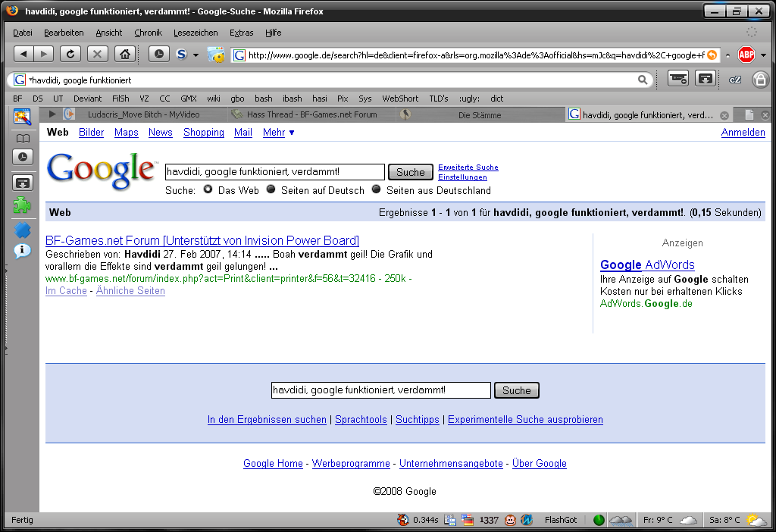The height and width of the screenshot is (532, 776).
Task: Open the History clock icon in sidebar
Action: tap(23, 157)
